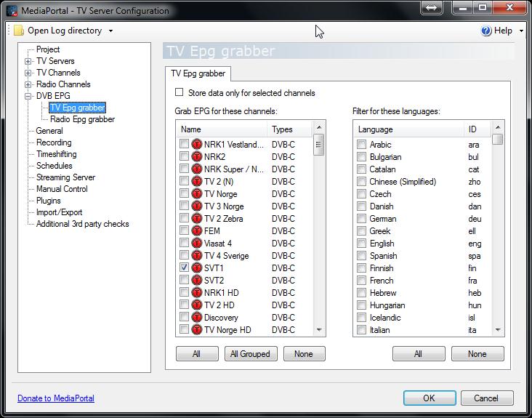Click the channel icon for TV Norge
Viewport: 532px width, 418px height.
197,193
